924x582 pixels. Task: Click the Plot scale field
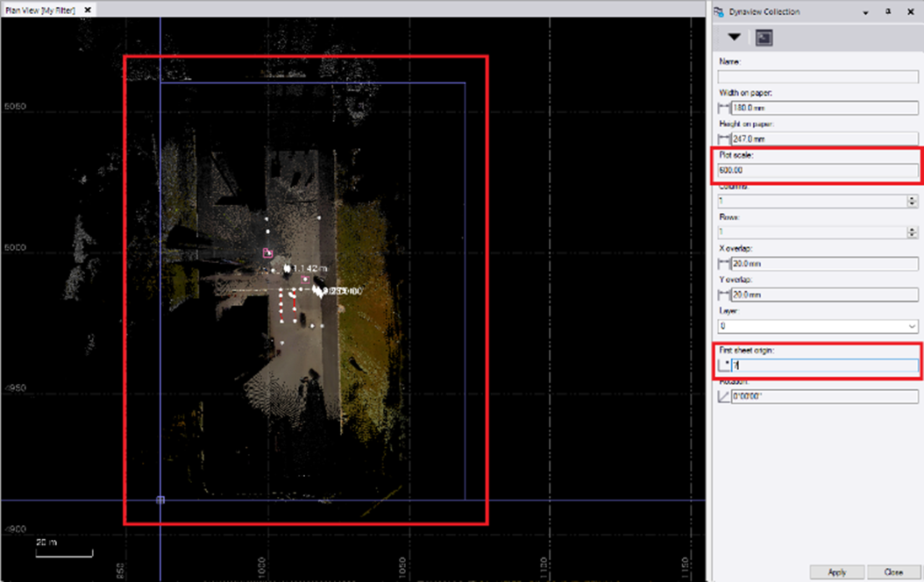[x=818, y=170]
